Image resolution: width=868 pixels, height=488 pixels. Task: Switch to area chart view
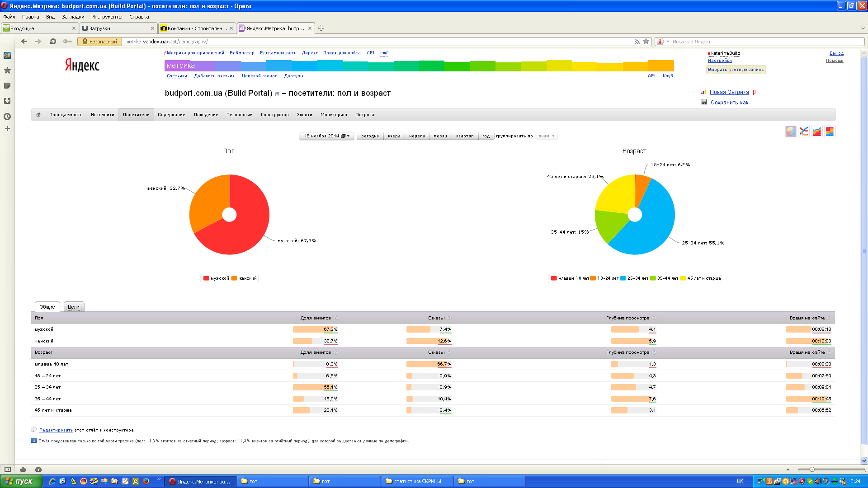[x=817, y=131]
